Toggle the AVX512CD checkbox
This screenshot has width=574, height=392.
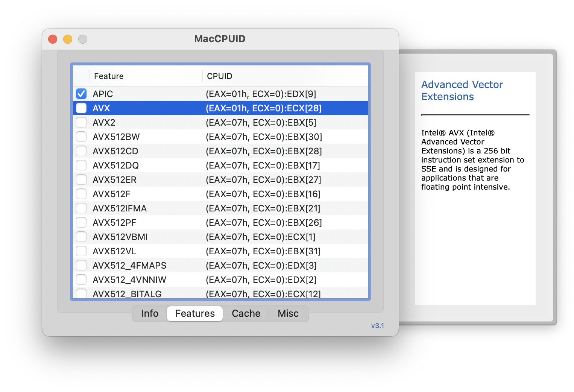(x=81, y=151)
